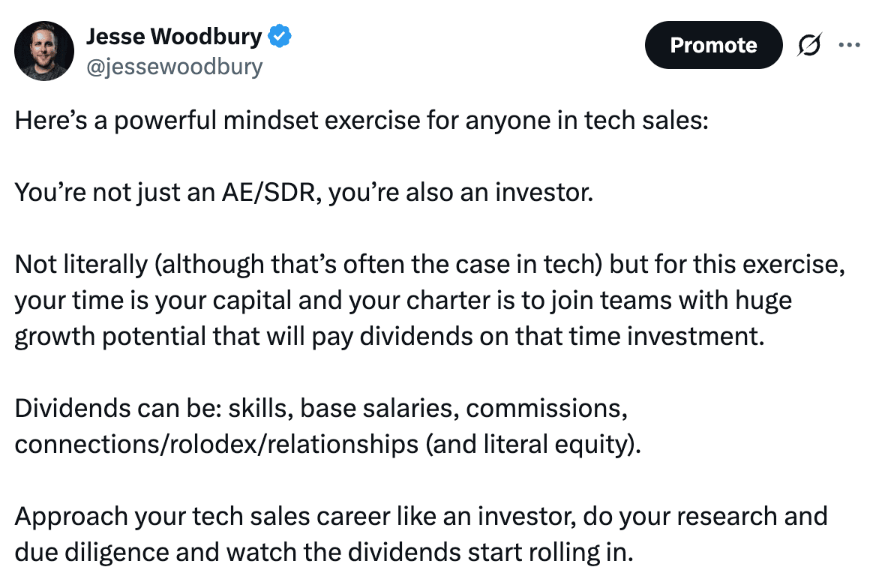This screenshot has height=588, width=876.
Task: Click the words "tech sales:" in first line
Action: 646,121
